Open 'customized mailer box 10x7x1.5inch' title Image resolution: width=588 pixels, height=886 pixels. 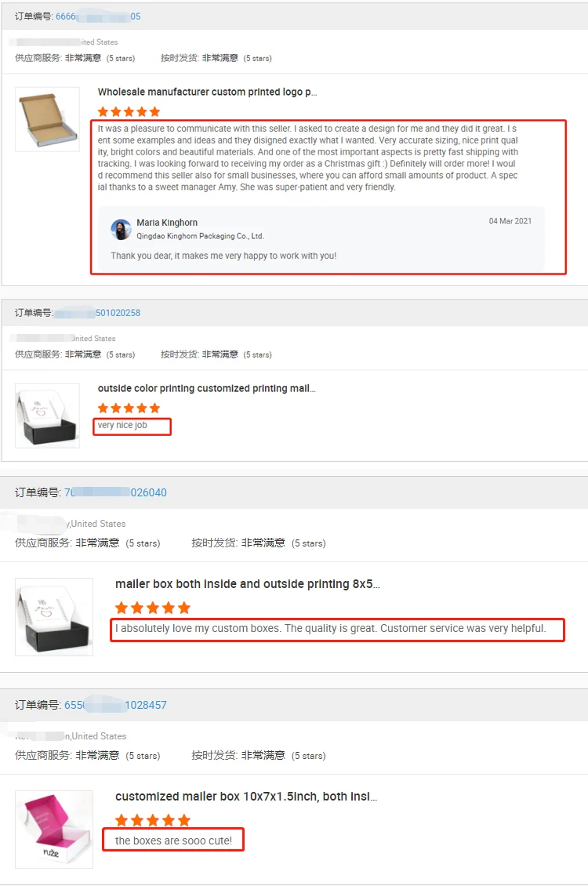coord(246,796)
